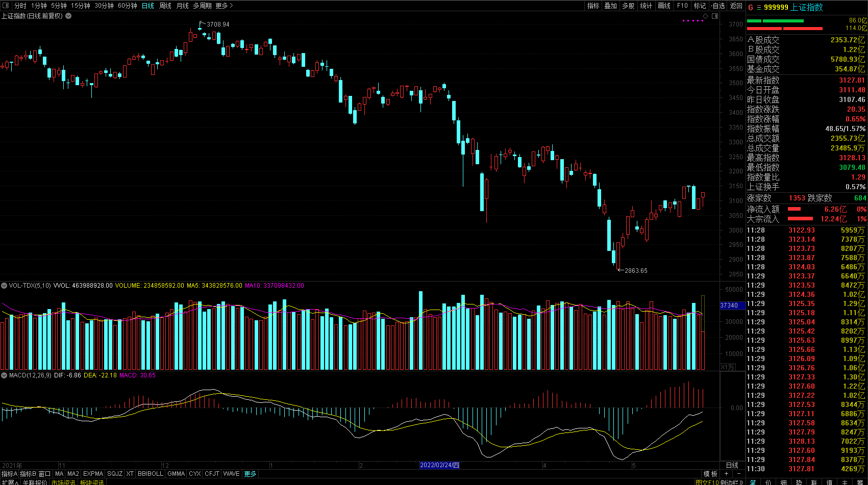Open the 指标 toolbar button
Screen dimensions: 868x485
[593, 6]
